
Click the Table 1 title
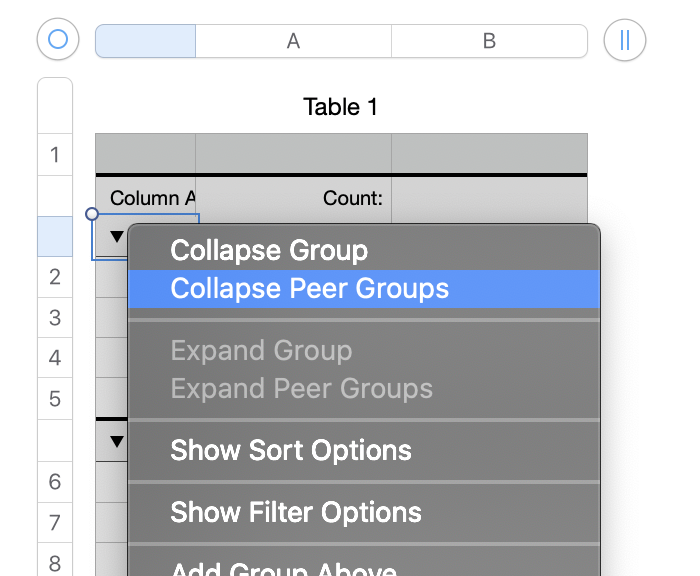[x=341, y=107]
